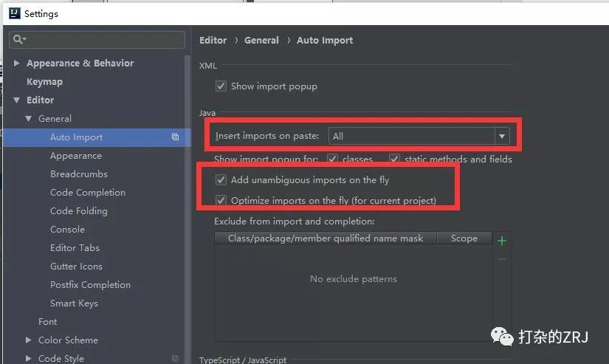609x364 pixels.
Task: Click the green plus add-pattern icon
Action: click(501, 241)
